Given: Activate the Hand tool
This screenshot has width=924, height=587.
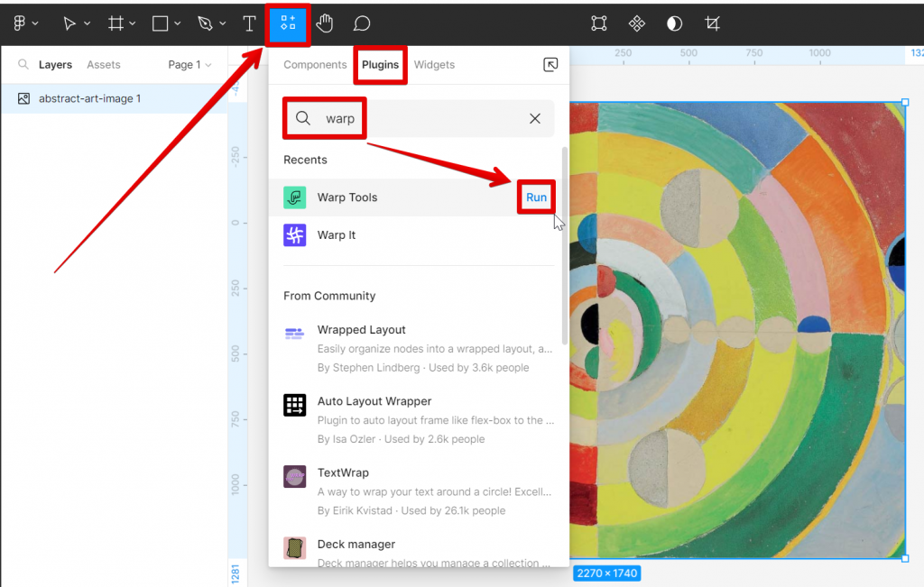Looking at the screenshot, I should (x=325, y=23).
